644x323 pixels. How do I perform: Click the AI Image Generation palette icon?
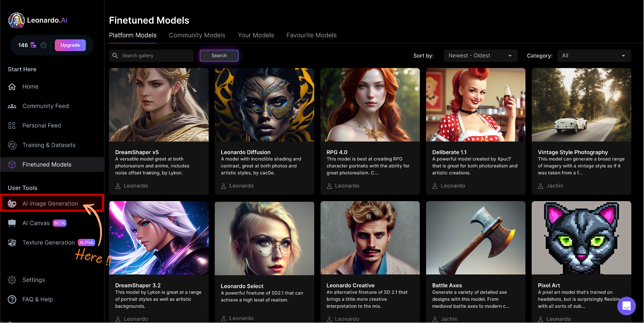pyautogui.click(x=12, y=204)
